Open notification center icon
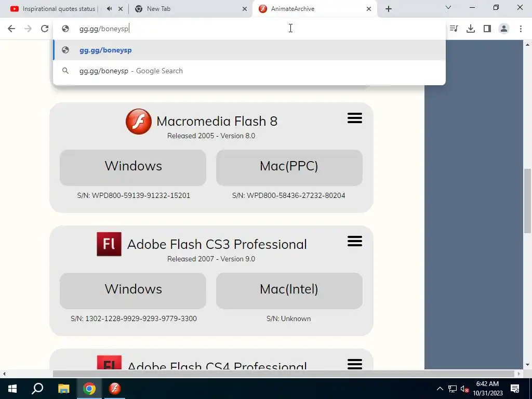 [515, 389]
